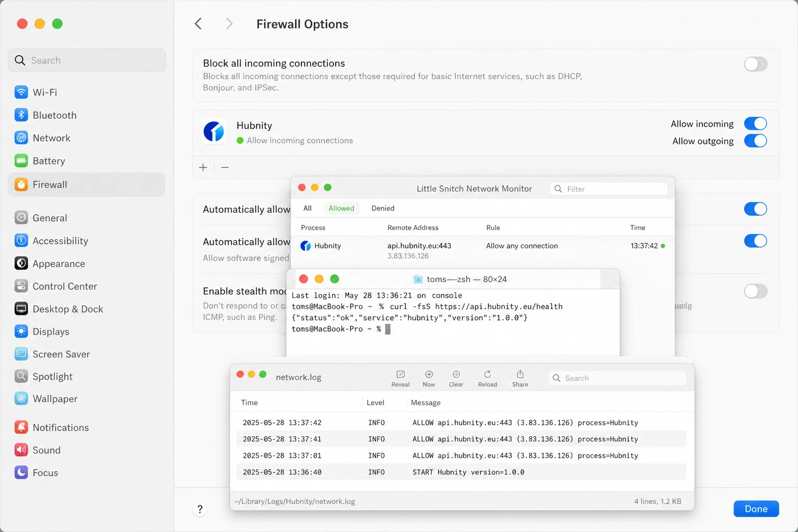Go forward with the right chevron

[x=229, y=24]
